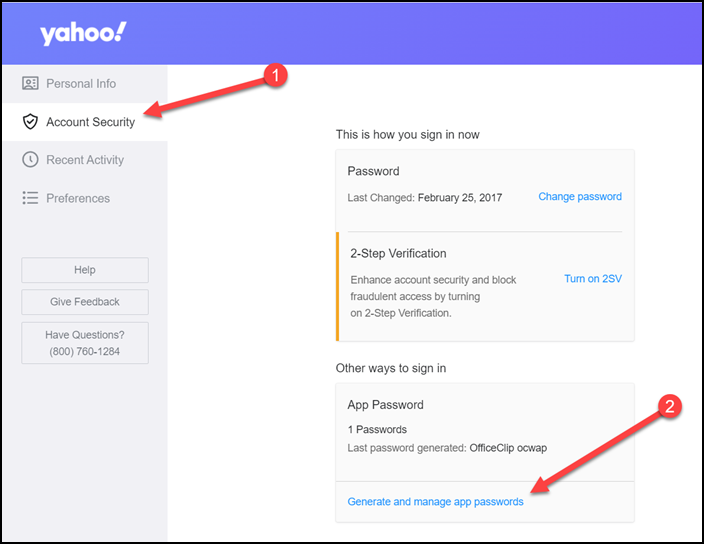The height and width of the screenshot is (544, 704).
Task: Click the Personal Info card icon
Action: 30,83
